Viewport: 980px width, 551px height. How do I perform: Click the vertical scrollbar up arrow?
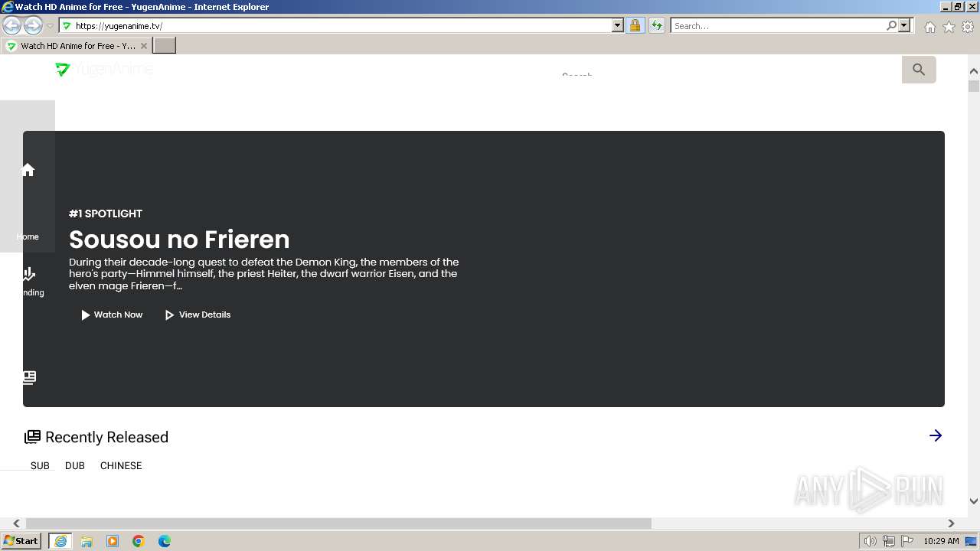(x=974, y=71)
